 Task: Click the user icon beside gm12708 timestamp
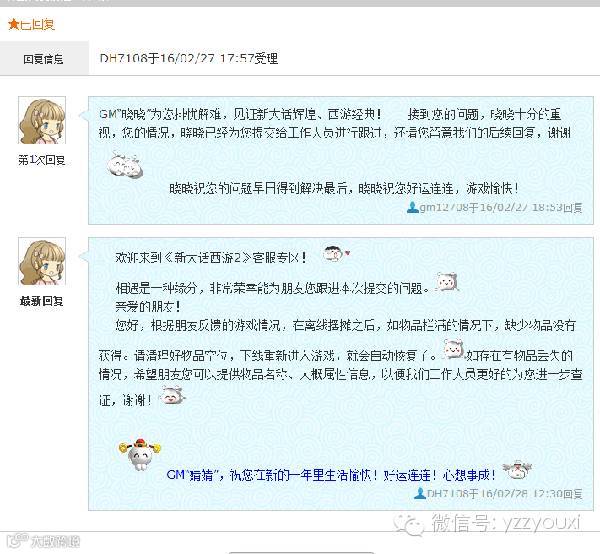[x=412, y=207]
